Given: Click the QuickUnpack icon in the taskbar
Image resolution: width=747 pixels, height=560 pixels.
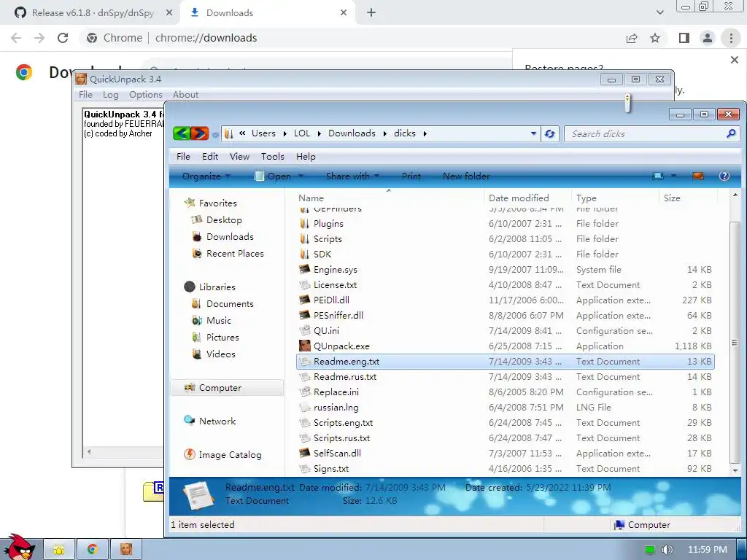Looking at the screenshot, I should tap(126, 550).
